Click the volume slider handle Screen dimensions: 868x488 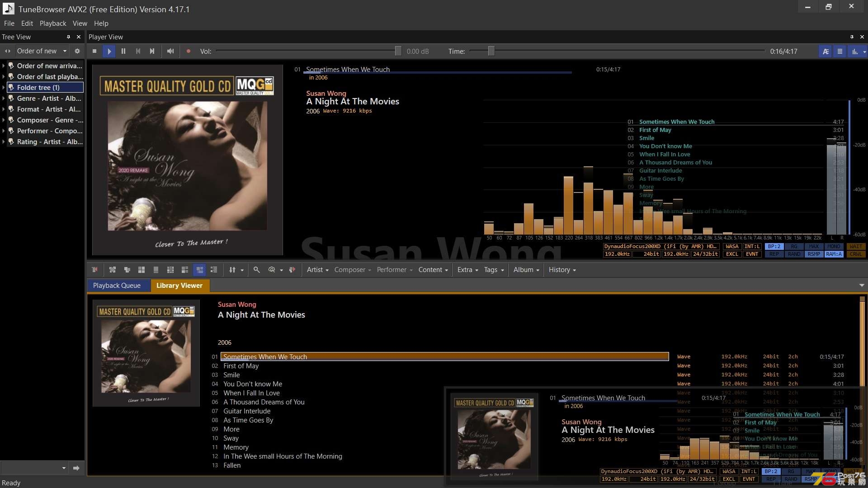[x=398, y=52]
